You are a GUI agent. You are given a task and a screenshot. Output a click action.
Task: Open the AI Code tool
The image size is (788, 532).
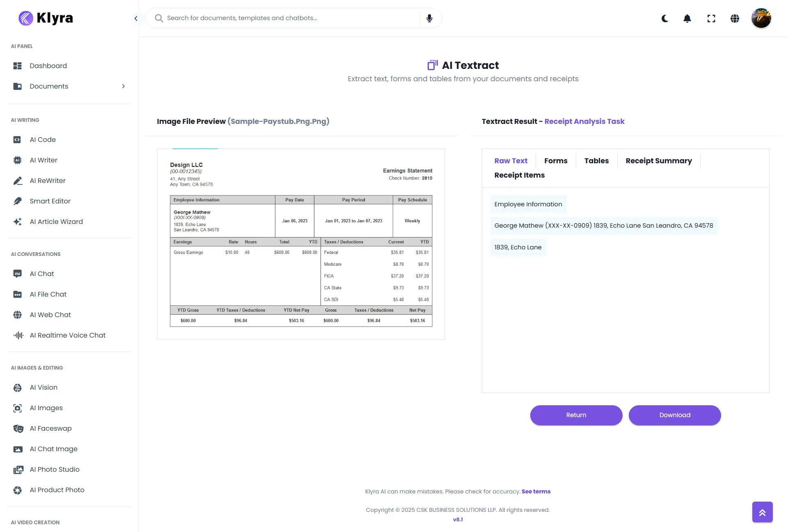42,139
